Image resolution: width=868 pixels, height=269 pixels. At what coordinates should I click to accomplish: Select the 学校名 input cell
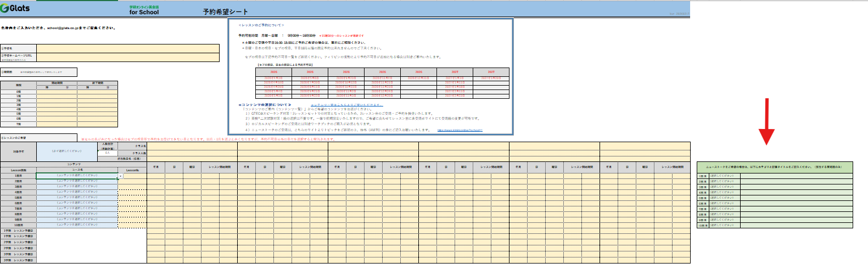pos(128,48)
